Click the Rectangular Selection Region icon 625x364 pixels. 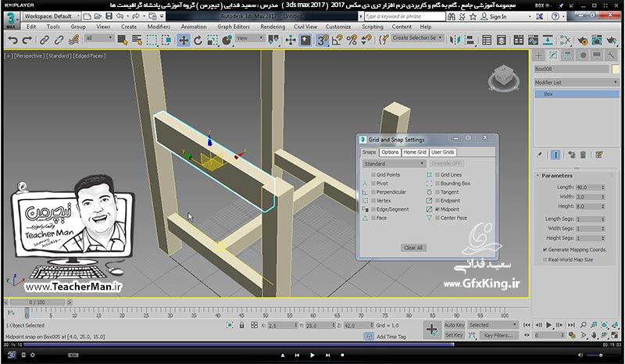[152, 40]
